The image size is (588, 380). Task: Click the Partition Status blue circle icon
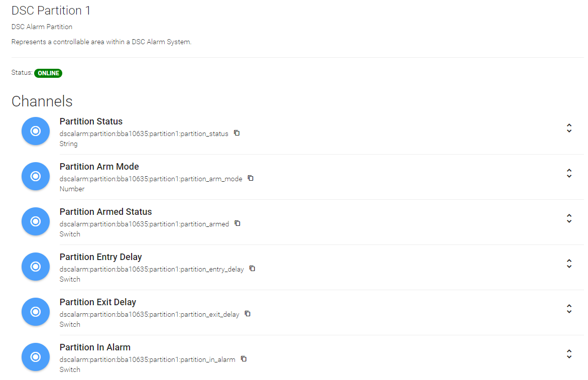coord(36,131)
